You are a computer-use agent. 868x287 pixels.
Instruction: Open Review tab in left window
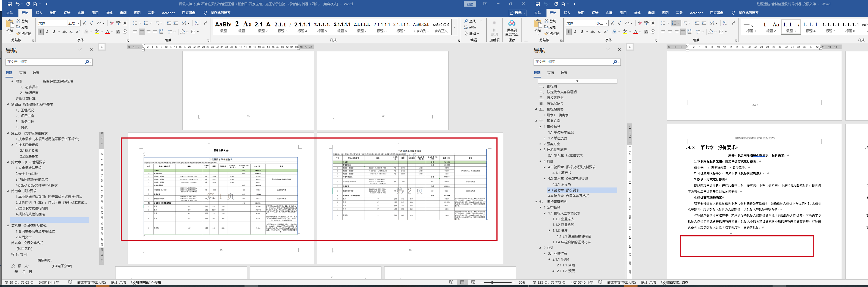point(123,13)
